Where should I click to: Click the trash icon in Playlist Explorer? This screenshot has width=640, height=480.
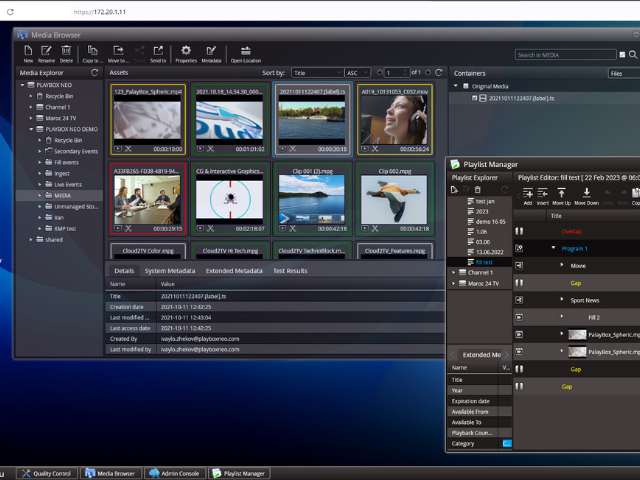coord(478,189)
